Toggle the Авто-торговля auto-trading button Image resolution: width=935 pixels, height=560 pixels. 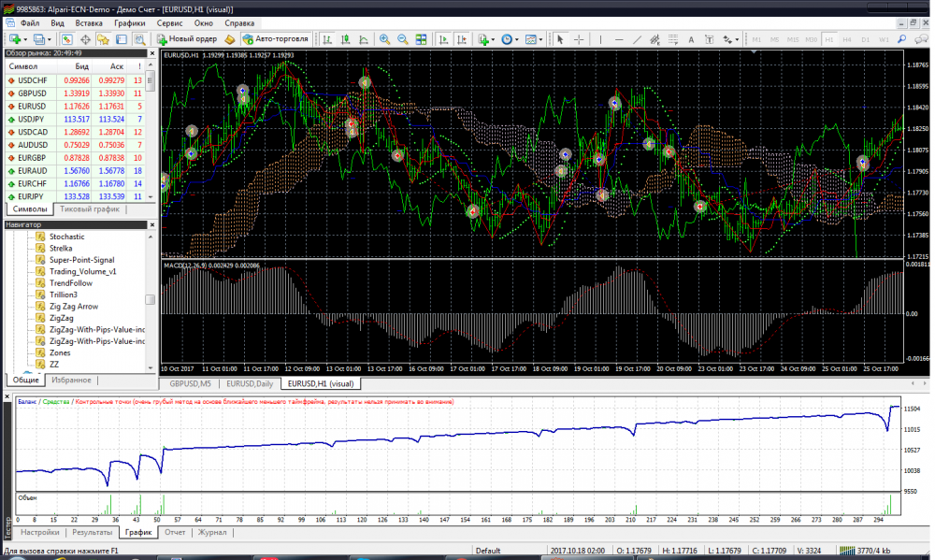tap(274, 39)
